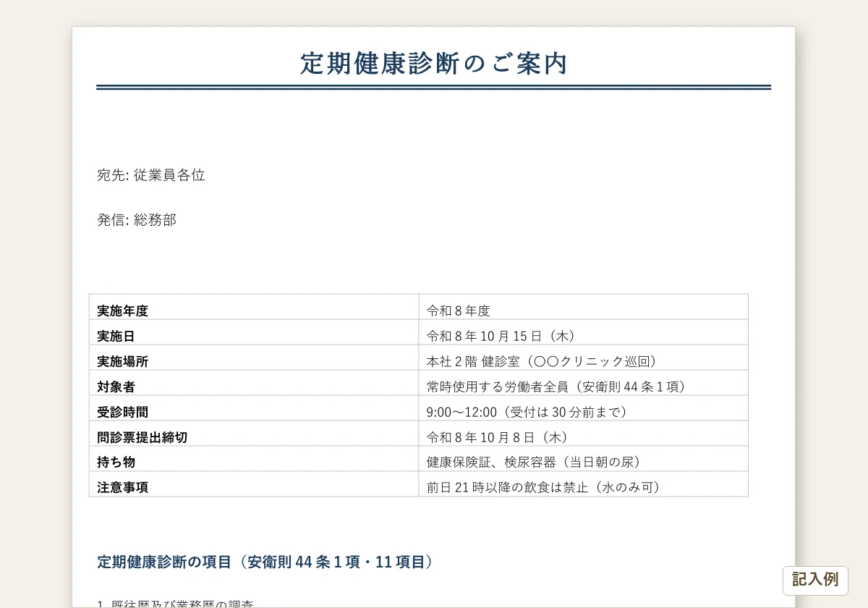Select the title 定期健康診断のご案内
Image resolution: width=868 pixels, height=608 pixels.
click(x=434, y=64)
